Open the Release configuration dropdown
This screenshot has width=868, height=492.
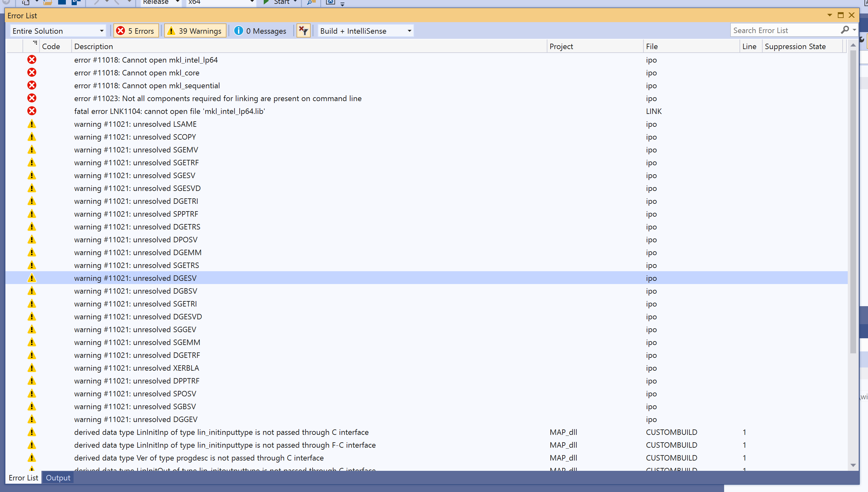tap(160, 2)
